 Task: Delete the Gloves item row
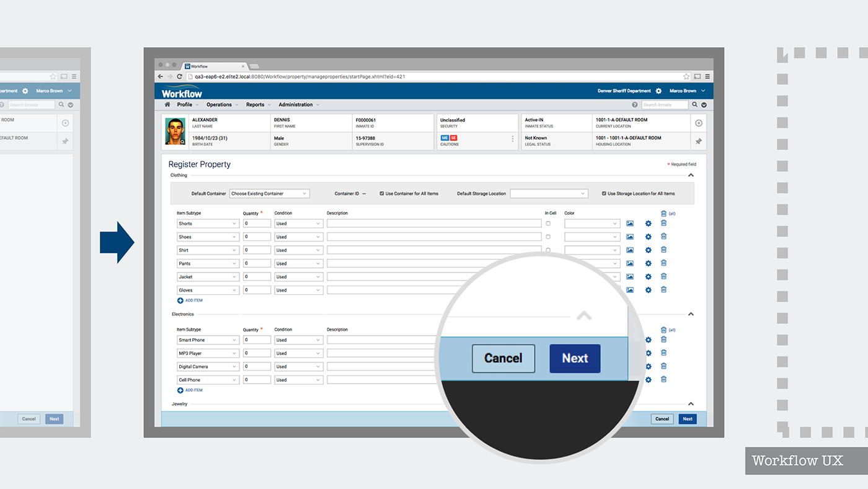coord(663,290)
